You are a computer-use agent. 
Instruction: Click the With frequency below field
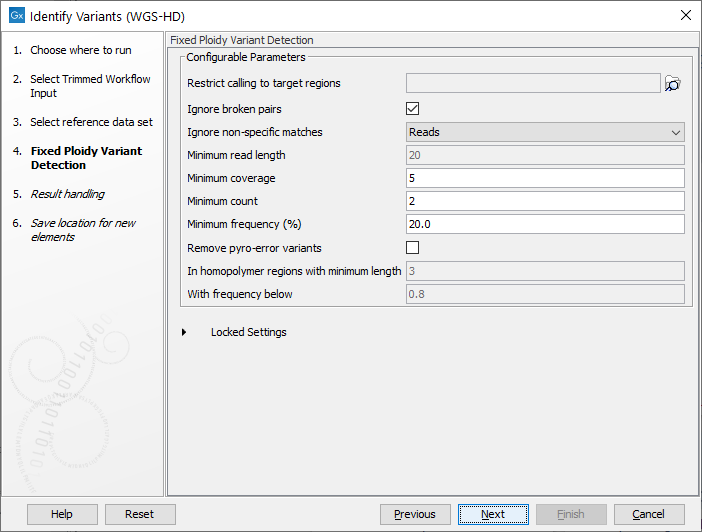[545, 294]
